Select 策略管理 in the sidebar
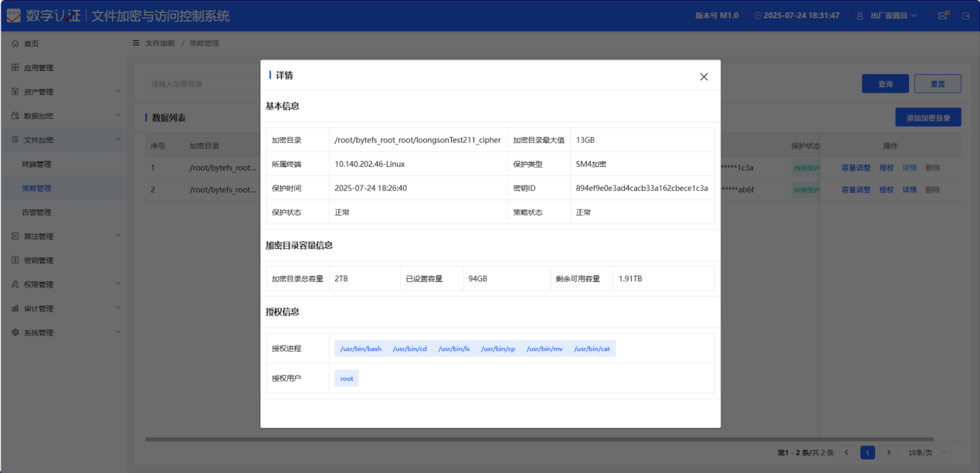Image resolution: width=980 pixels, height=473 pixels. 63,188
